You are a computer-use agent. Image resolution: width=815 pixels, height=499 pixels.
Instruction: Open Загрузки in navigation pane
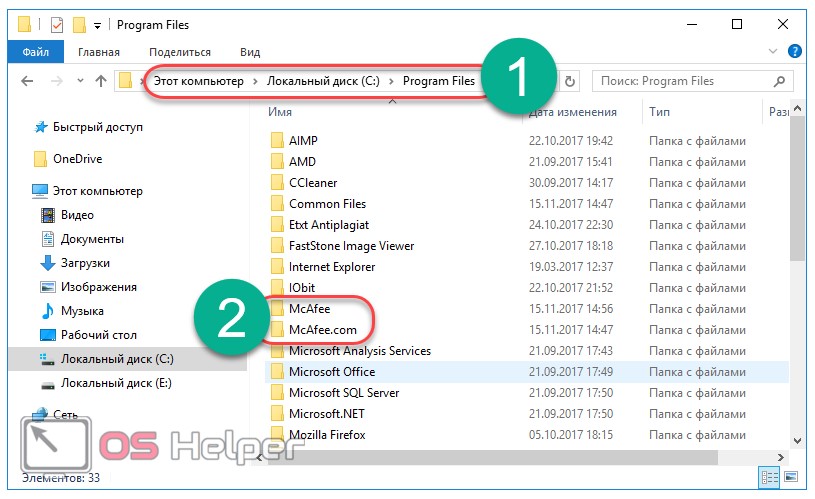(x=86, y=263)
